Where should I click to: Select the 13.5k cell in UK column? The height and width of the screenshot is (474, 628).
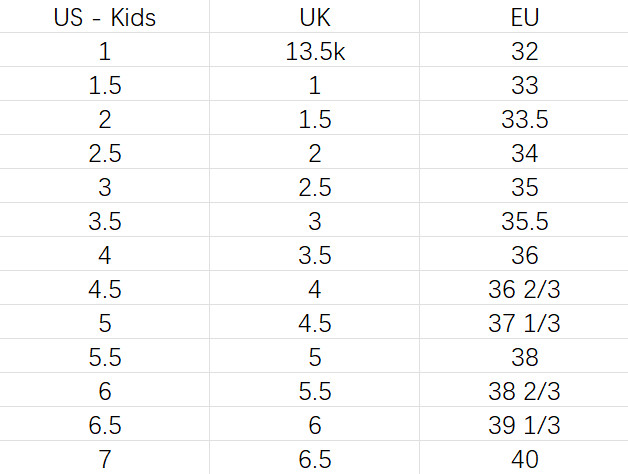(314, 51)
